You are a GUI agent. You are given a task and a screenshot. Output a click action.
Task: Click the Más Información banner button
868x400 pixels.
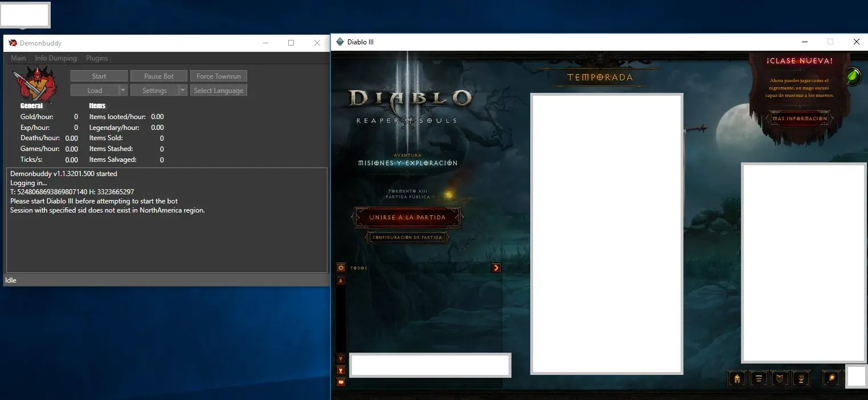click(x=800, y=119)
